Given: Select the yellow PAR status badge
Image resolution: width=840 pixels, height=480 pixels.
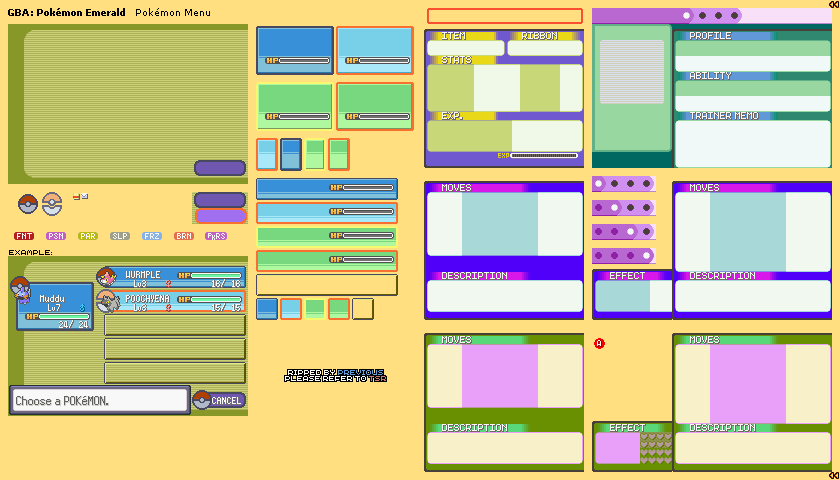Looking at the screenshot, I should click(88, 236).
